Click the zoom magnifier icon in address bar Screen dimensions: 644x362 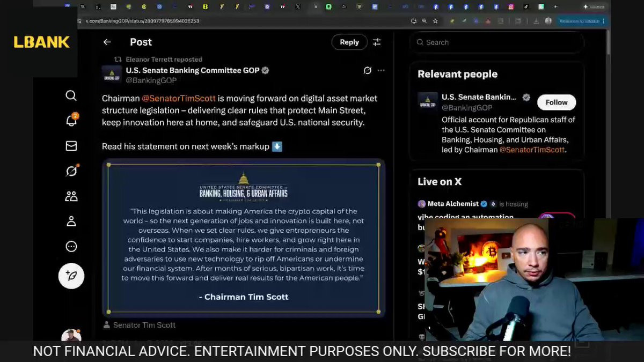point(424,21)
